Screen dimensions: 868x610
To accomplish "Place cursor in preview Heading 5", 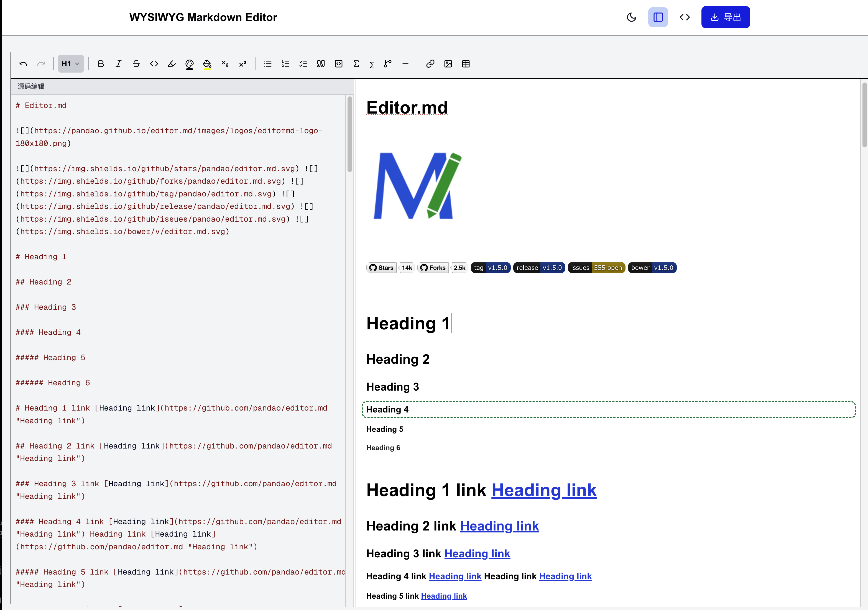I will (x=384, y=430).
